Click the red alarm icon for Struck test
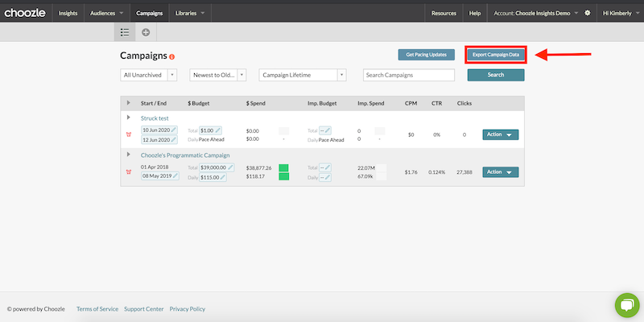Viewport: 644px width, 322px height. (129, 134)
